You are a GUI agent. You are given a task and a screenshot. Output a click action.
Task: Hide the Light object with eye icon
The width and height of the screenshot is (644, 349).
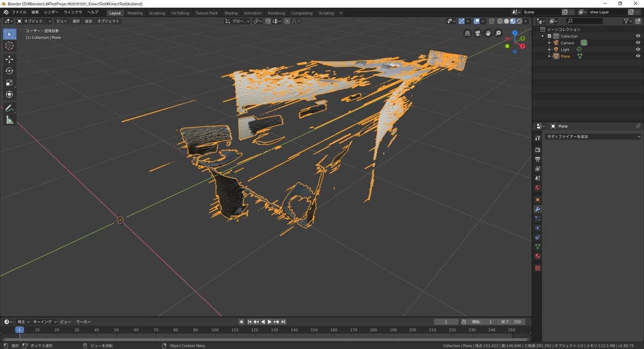(638, 49)
